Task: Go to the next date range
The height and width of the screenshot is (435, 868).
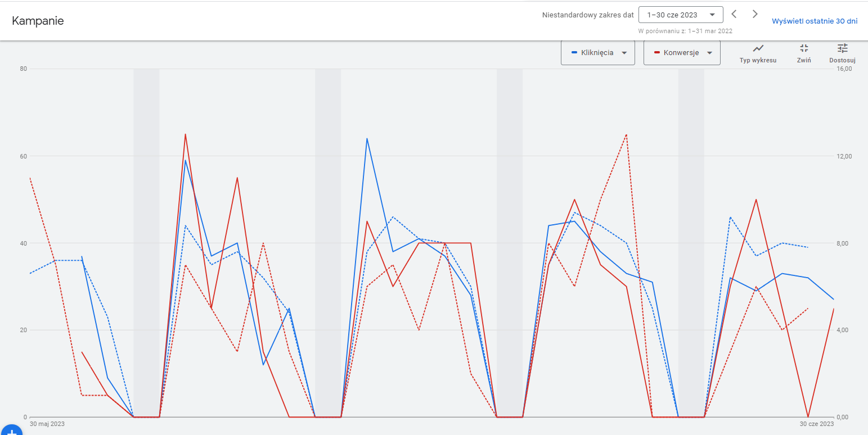Action: click(x=755, y=15)
